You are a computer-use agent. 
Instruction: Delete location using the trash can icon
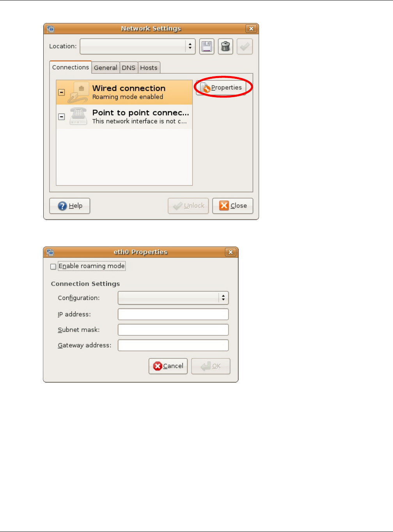pyautogui.click(x=225, y=46)
